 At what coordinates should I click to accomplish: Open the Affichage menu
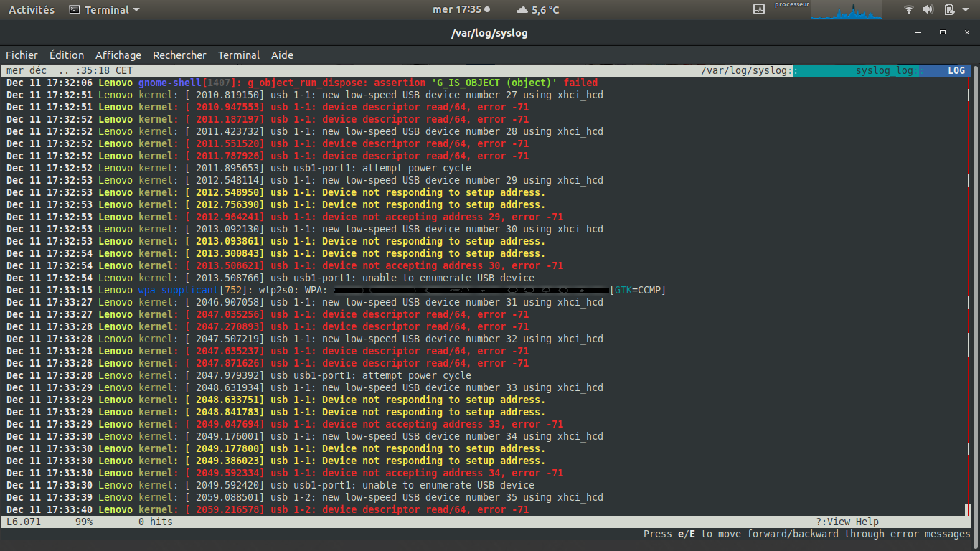(118, 55)
